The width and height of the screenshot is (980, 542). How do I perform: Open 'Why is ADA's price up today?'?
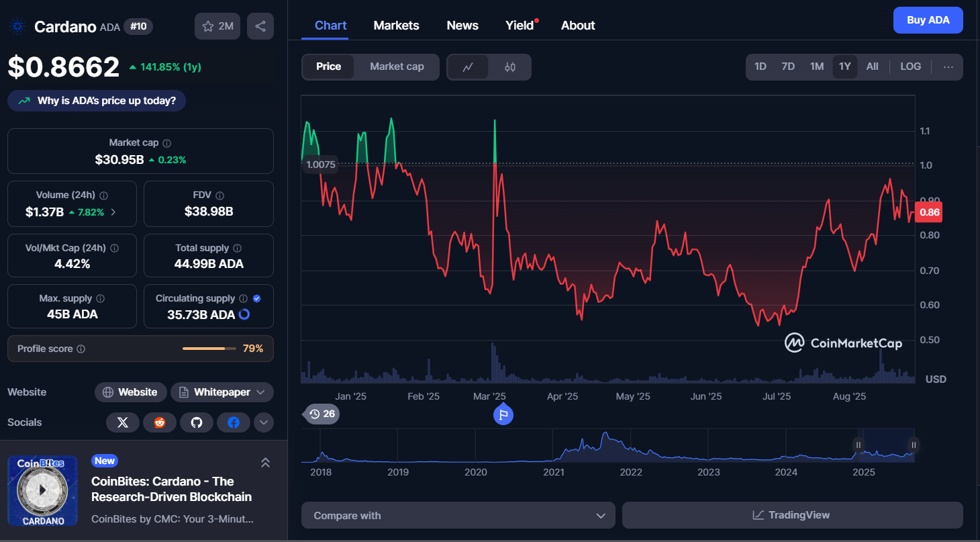[96, 100]
